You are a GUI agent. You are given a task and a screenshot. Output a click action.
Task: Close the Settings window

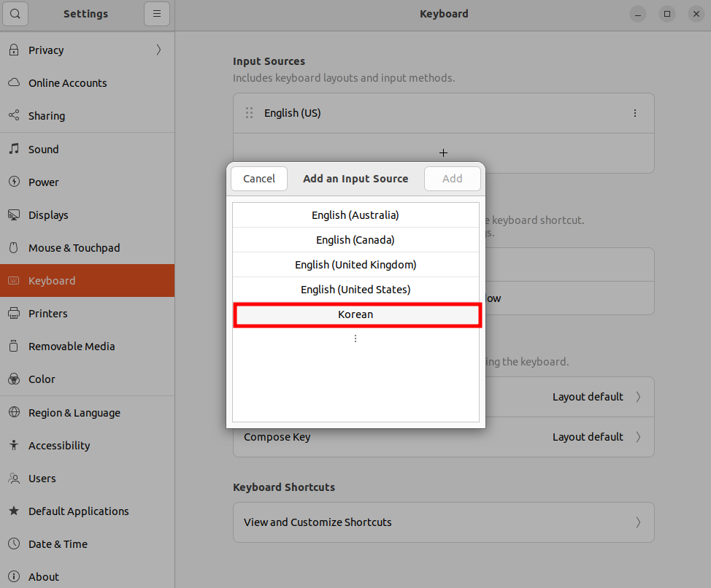(696, 14)
